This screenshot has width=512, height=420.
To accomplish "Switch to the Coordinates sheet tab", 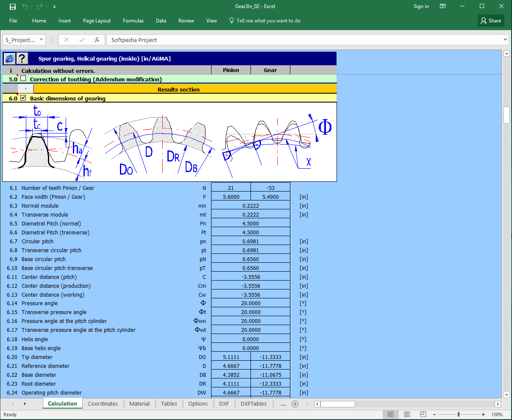I will (103, 404).
